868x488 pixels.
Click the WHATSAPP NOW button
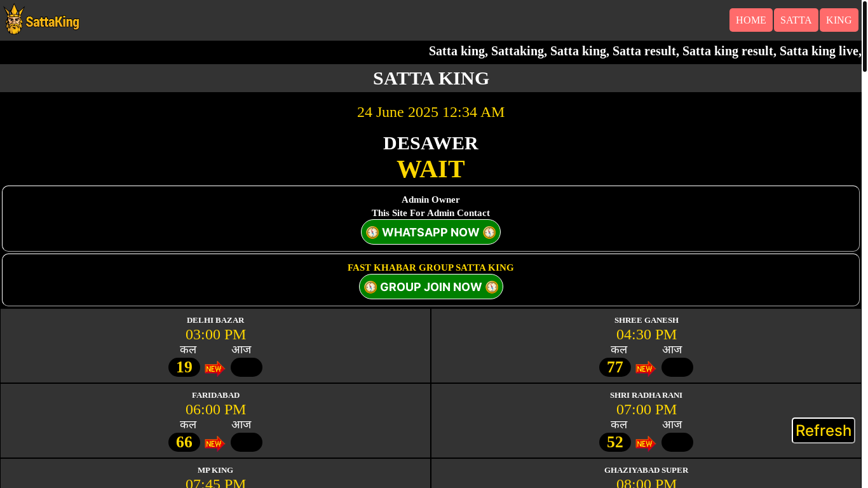coord(431,232)
